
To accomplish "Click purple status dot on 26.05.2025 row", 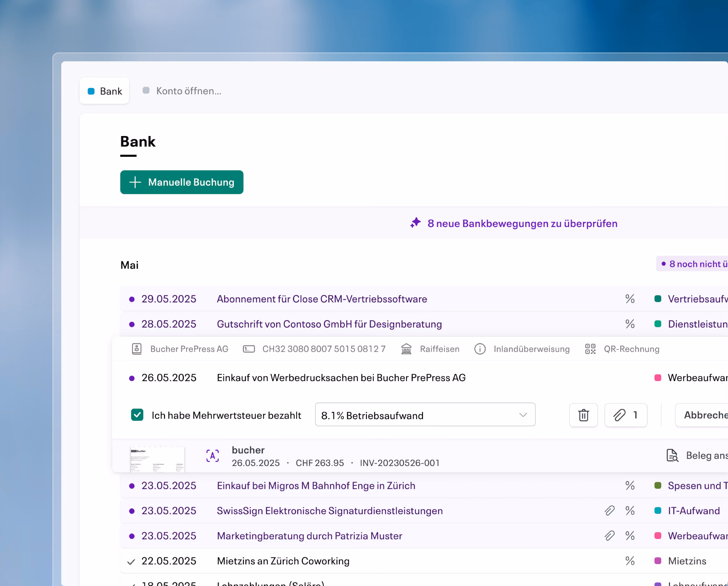I will click(x=132, y=378).
